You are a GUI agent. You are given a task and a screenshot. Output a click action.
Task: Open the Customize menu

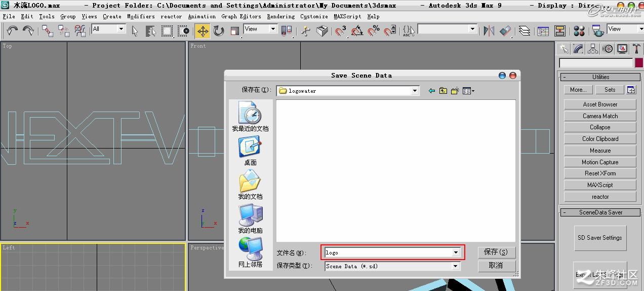coord(314,16)
